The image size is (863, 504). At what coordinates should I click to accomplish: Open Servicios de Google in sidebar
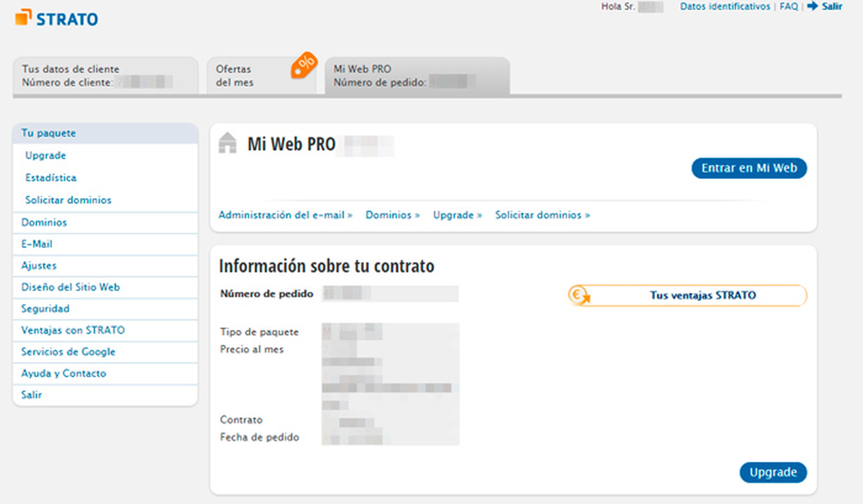tap(68, 352)
